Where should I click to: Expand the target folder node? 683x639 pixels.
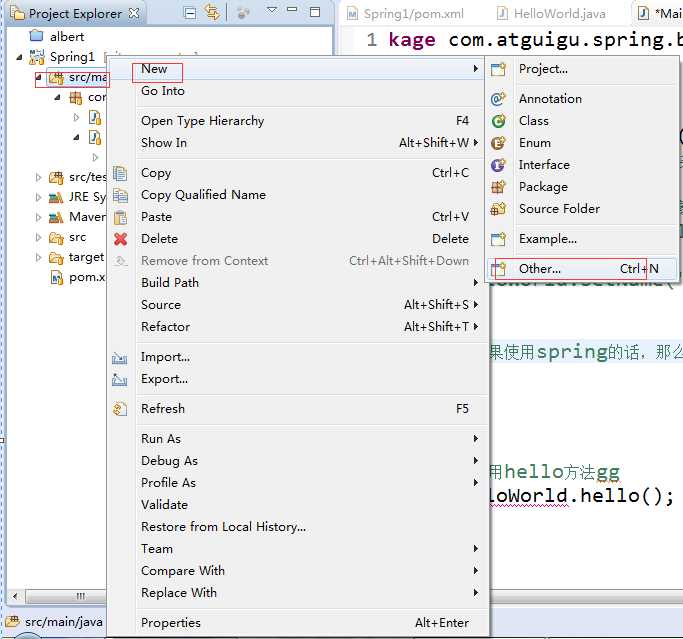(x=39, y=257)
